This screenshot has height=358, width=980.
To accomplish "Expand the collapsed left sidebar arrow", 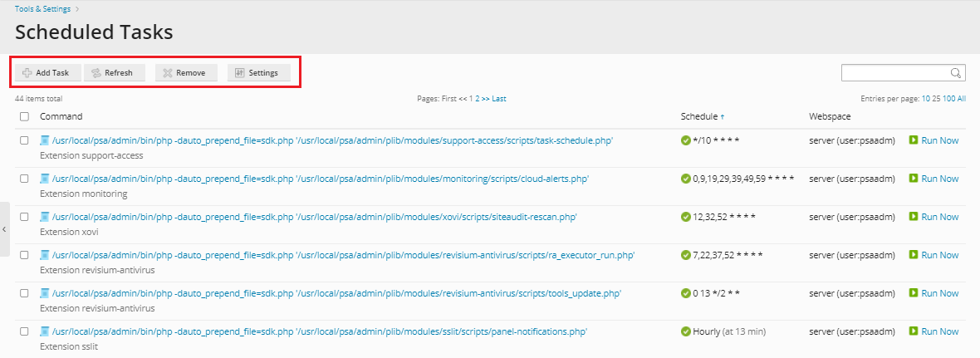I will click(4, 228).
